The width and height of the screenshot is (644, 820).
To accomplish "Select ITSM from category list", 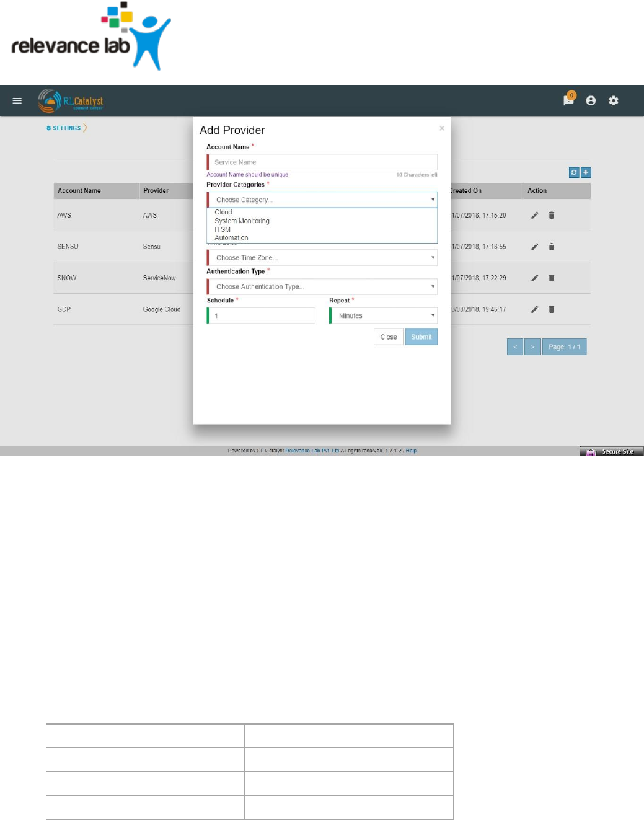I will [223, 229].
